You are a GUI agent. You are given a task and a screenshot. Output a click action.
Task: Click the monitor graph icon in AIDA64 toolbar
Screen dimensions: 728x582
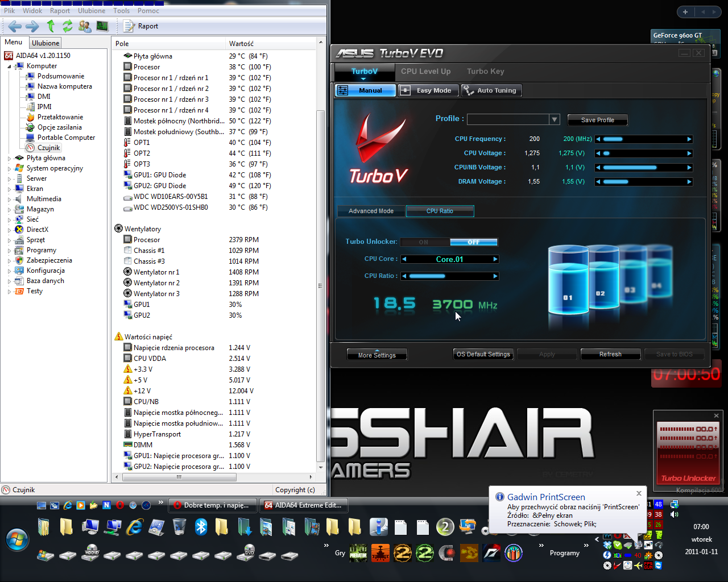[x=102, y=26]
